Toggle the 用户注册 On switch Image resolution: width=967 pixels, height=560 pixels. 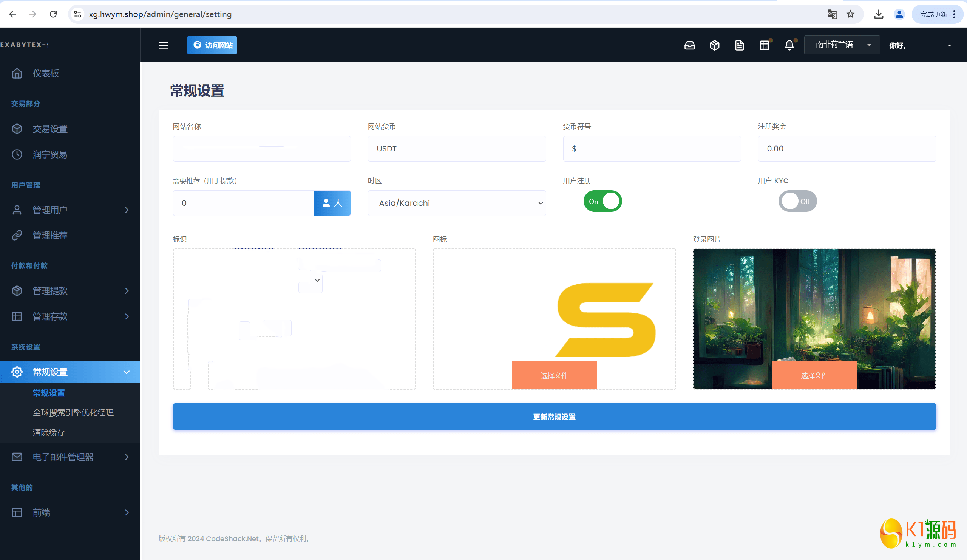pos(602,201)
